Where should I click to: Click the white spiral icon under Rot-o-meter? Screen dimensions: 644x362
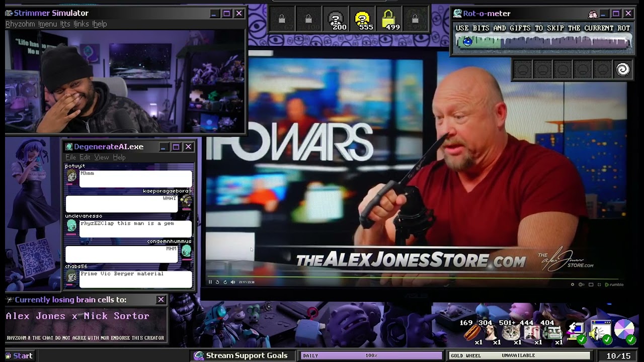pos(623,69)
